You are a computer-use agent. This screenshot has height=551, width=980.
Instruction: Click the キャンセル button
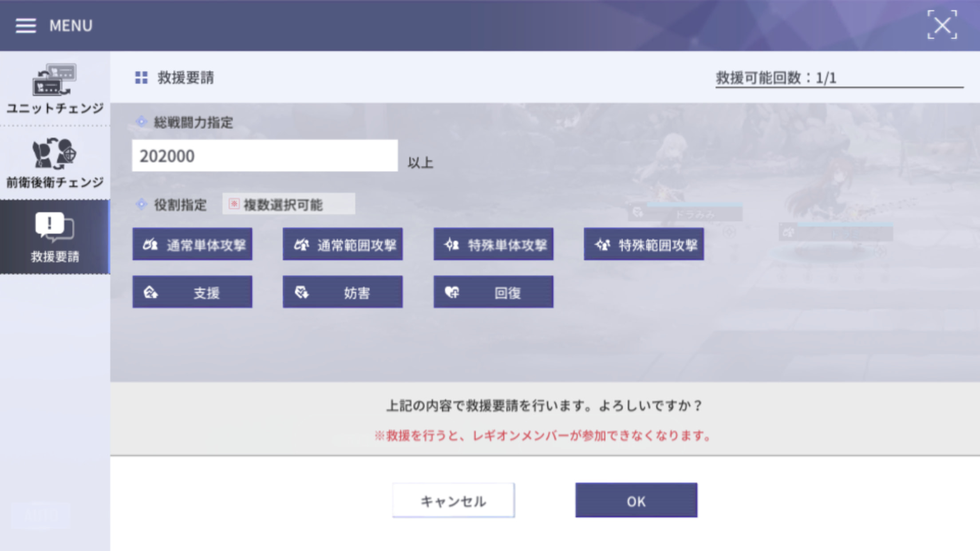(x=454, y=500)
